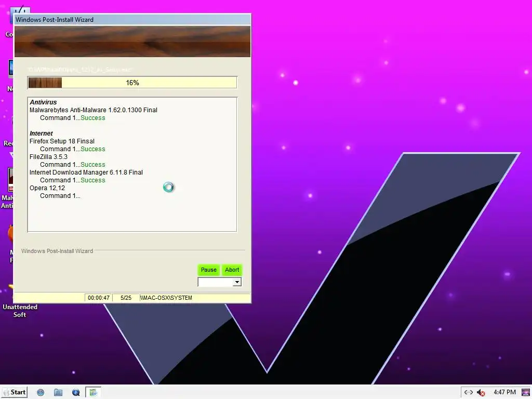Open the Unattended Soft desktop shortcut
Viewport: 532px width, 399px height.
click(x=20, y=302)
